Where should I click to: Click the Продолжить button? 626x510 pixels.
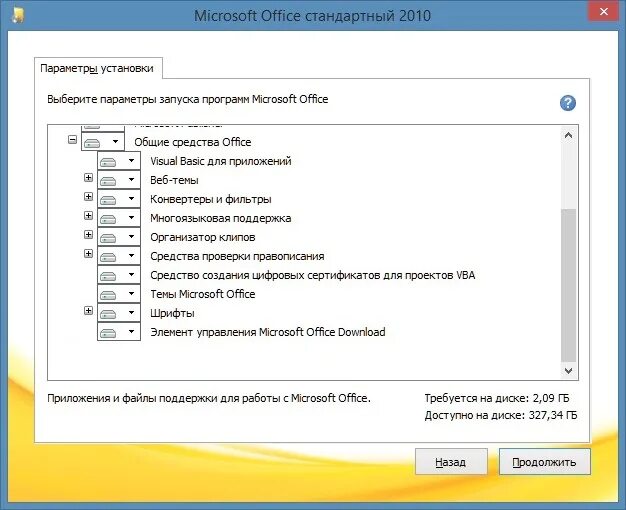tap(544, 462)
